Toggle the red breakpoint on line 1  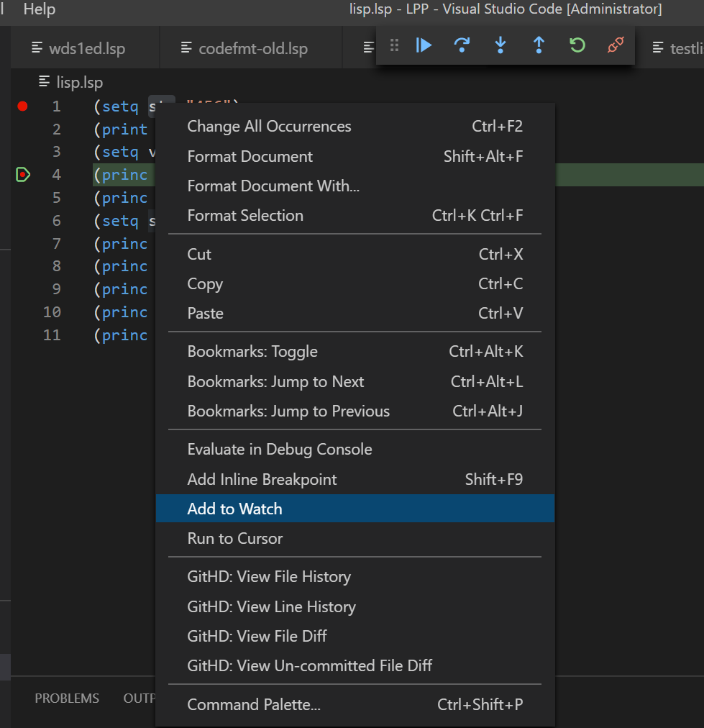tap(22, 106)
